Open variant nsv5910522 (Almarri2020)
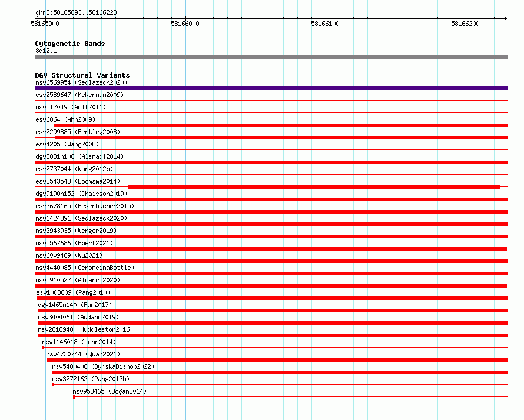The width and height of the screenshot is (524, 420). (78, 280)
